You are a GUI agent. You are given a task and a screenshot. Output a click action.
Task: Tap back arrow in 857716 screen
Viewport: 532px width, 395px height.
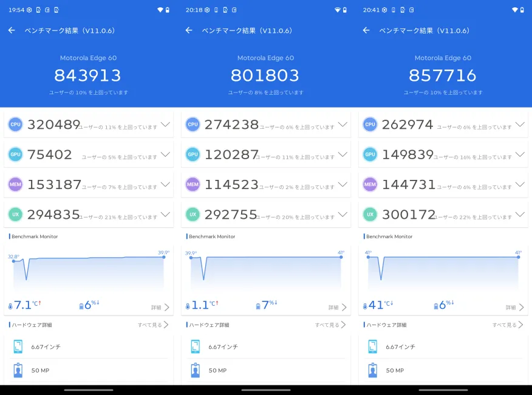click(366, 30)
